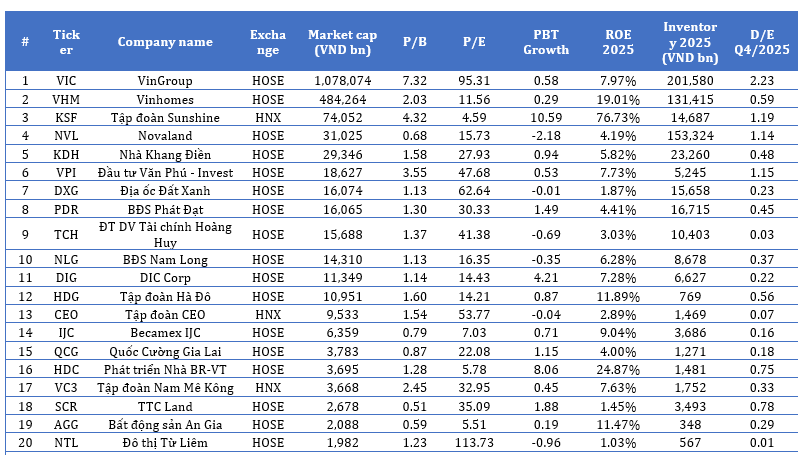Select the NTL ticker cell
The width and height of the screenshot is (804, 455).
66,444
